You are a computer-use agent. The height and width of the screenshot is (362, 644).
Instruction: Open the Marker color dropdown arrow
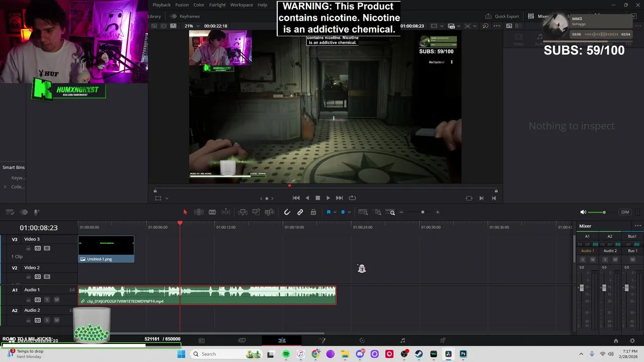[x=349, y=212]
